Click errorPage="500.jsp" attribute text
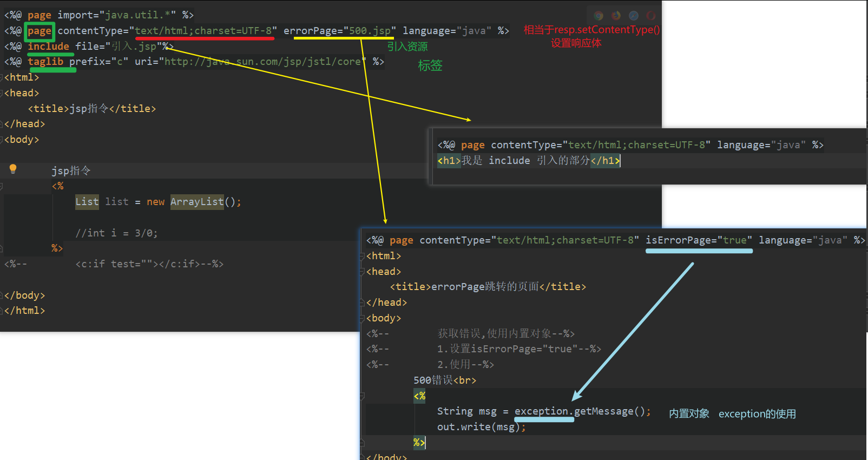The height and width of the screenshot is (460, 868). pyautogui.click(x=340, y=31)
